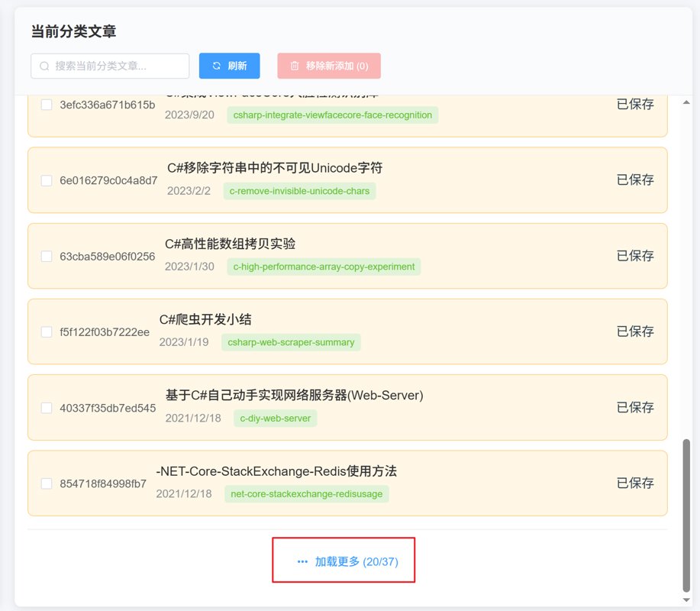Click the refresh icon in 刷新 button
Viewport: 700px width, 611px height.
[217, 66]
